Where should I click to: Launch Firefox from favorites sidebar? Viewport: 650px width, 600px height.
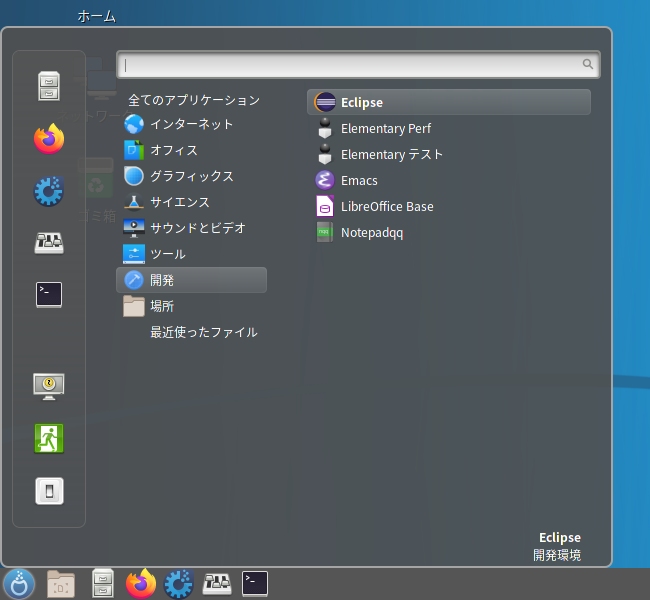[x=49, y=139]
